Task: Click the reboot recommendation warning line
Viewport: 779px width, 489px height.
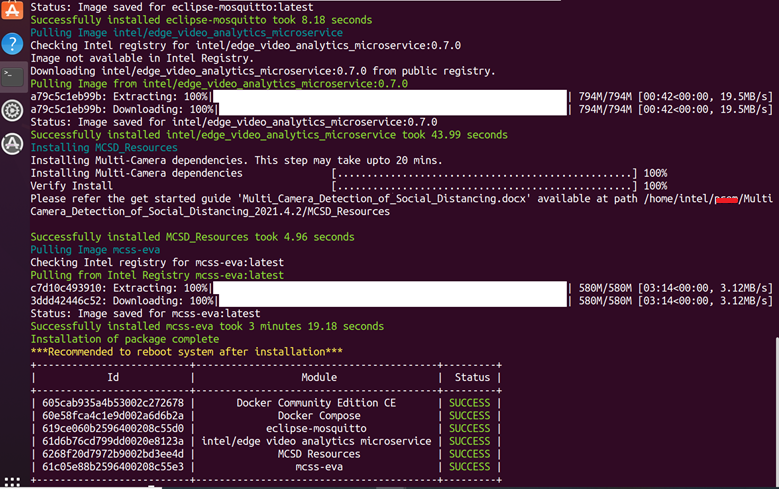Action: coord(186,352)
